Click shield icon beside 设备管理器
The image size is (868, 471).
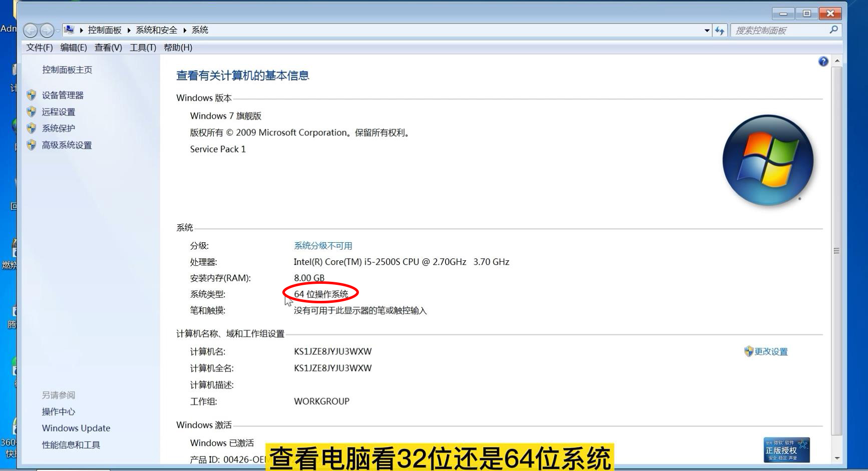pos(32,95)
